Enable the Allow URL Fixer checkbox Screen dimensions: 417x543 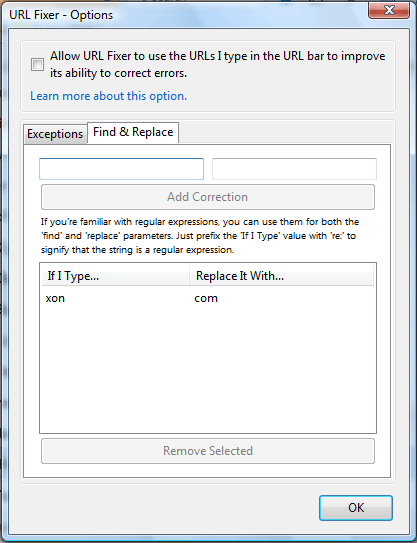tap(37, 64)
